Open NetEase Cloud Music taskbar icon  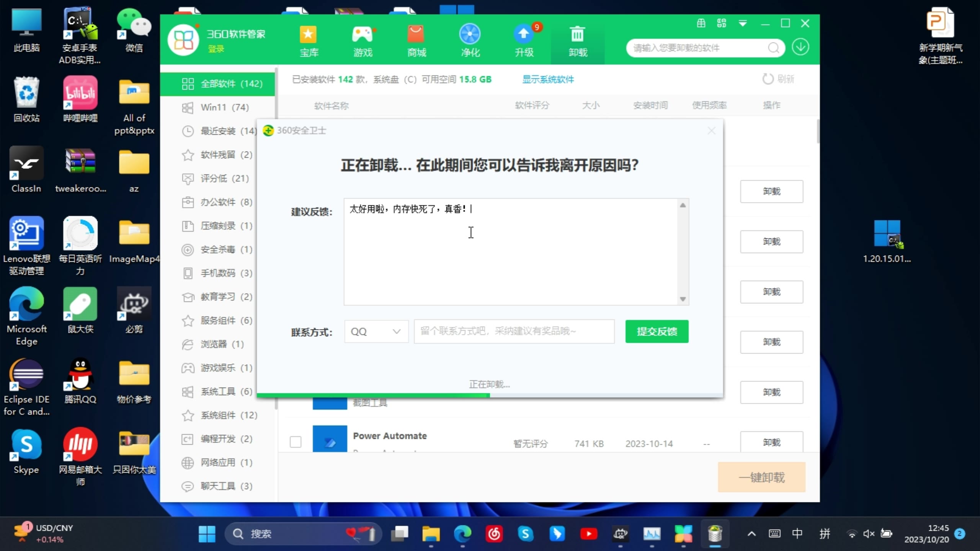pos(494,534)
